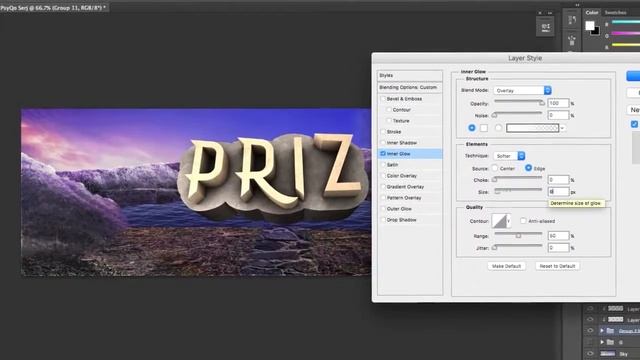The image size is (640, 360).
Task: Toggle the Preview checkbox in Layer Style
Action: [634, 124]
